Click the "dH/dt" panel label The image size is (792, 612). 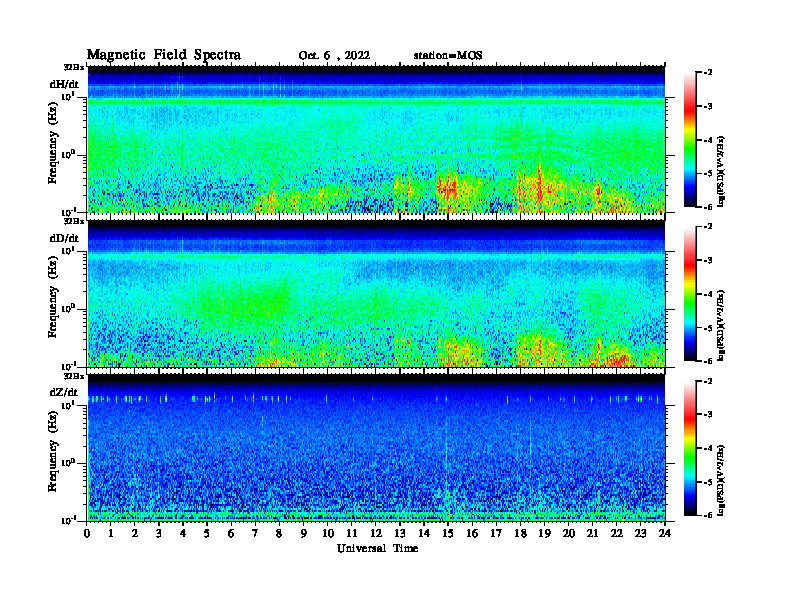pos(64,84)
